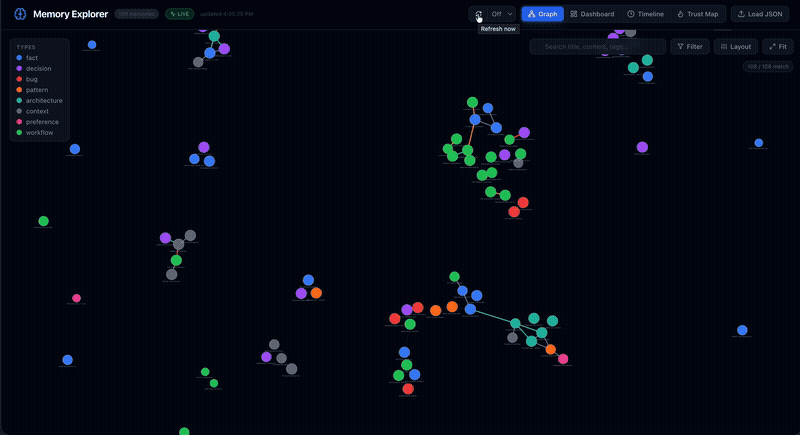The image size is (800, 435).
Task: Click the Load JSON button
Action: [x=760, y=14]
